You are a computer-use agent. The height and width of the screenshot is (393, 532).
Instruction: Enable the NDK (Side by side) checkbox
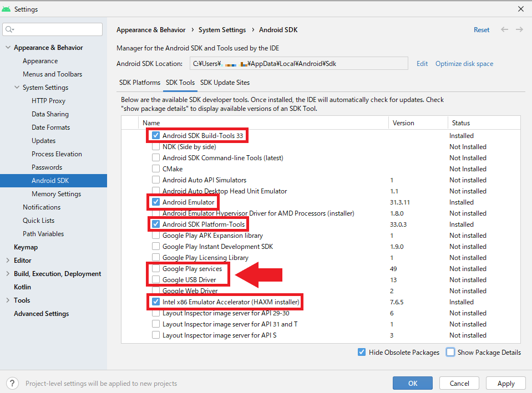point(156,146)
